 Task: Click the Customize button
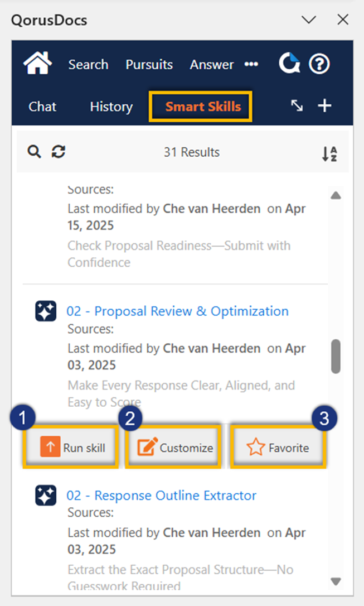(175, 448)
